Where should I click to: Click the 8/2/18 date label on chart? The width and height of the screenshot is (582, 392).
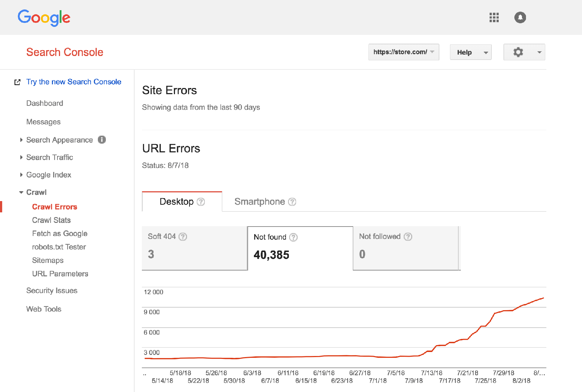point(521,381)
